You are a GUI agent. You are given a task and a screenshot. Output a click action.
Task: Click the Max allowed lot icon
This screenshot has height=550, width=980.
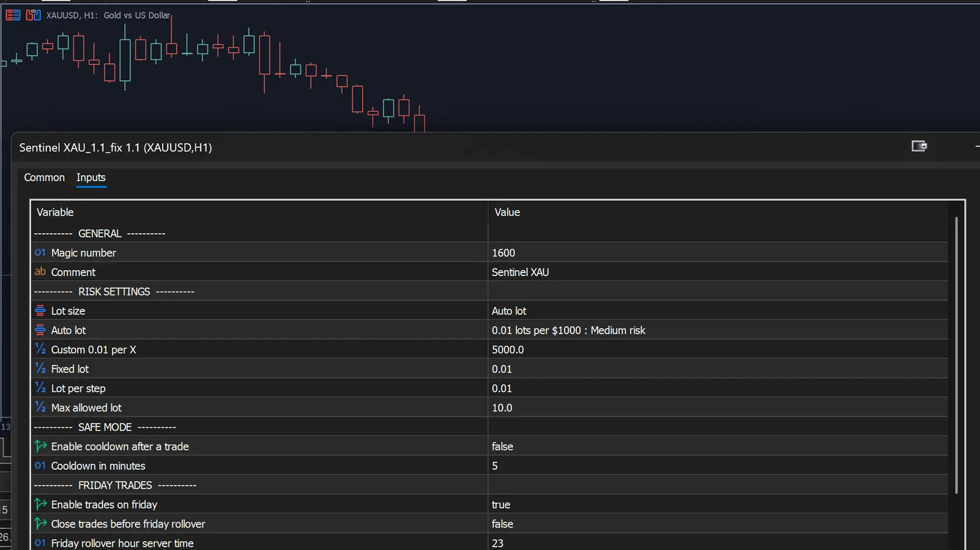(40, 408)
